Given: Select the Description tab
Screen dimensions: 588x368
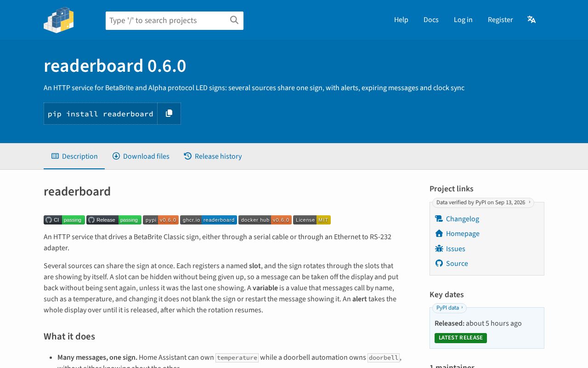Looking at the screenshot, I should tap(74, 156).
